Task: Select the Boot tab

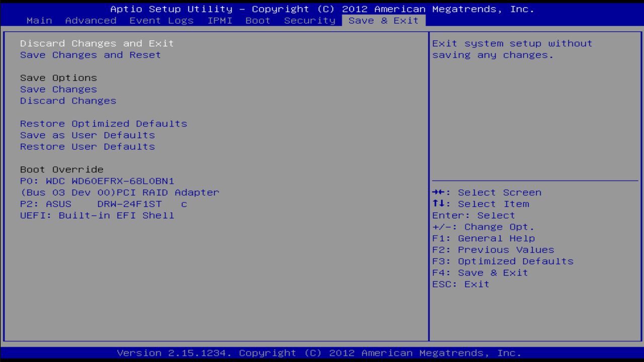Action: [258, 21]
